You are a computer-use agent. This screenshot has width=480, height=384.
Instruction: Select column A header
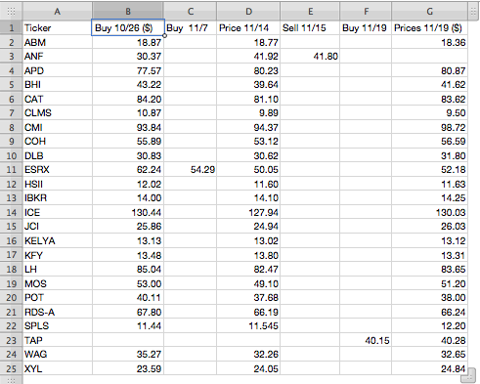pyautogui.click(x=57, y=12)
